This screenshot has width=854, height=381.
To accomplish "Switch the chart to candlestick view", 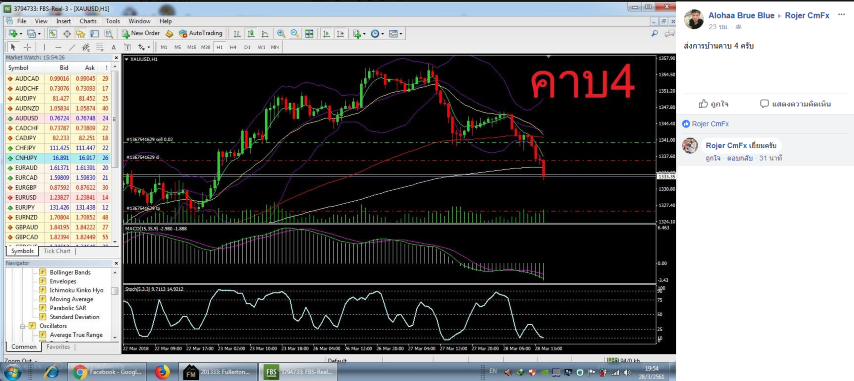I will [251, 33].
